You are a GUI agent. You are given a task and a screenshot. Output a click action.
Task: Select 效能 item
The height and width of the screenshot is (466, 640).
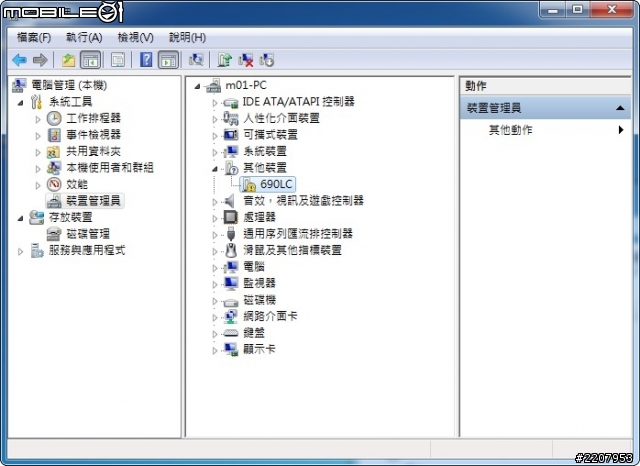coord(77,184)
